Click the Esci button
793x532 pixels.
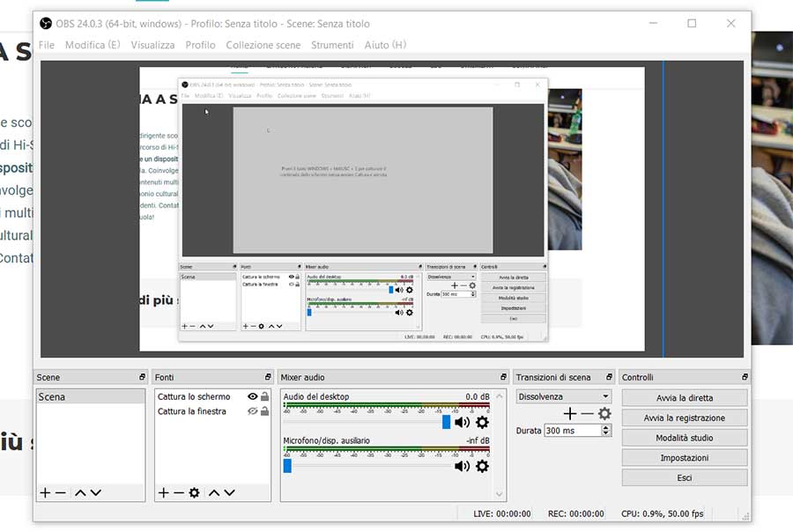[x=685, y=478]
